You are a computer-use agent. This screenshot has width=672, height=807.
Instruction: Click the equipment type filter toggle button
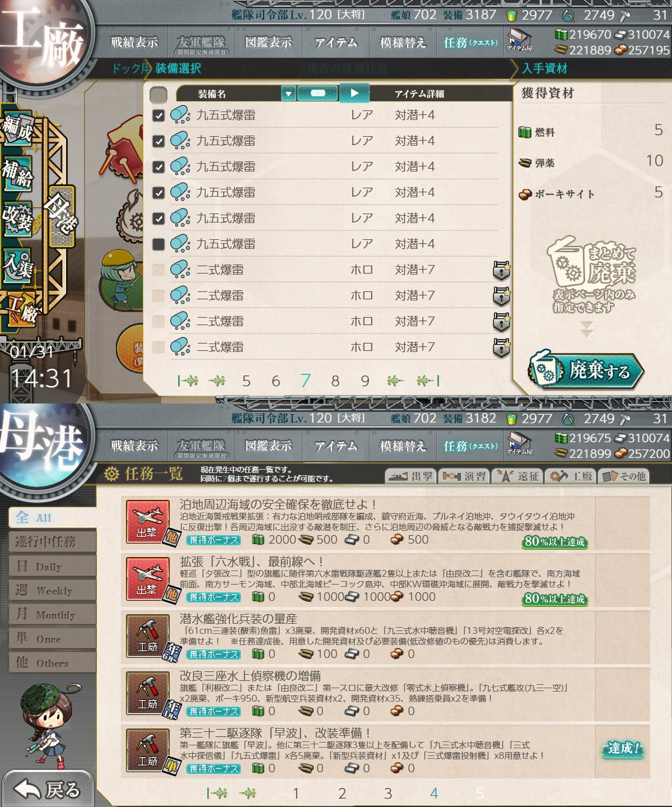[x=318, y=93]
